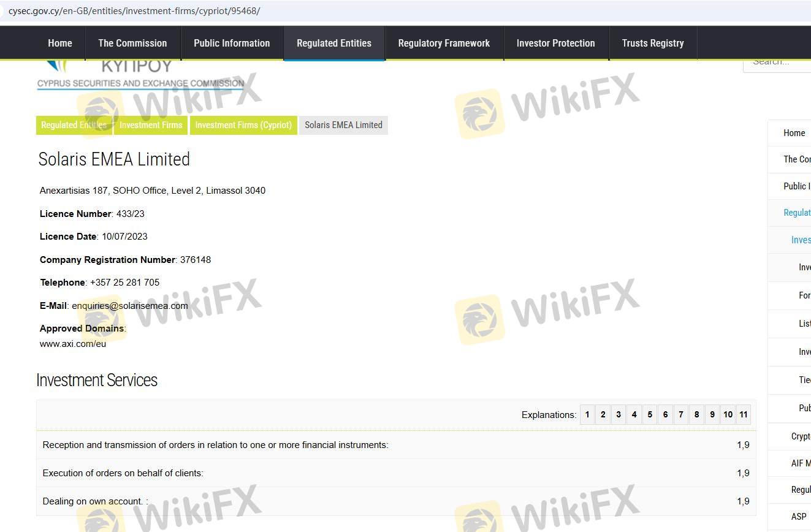This screenshot has height=532, width=811.
Task: Open the Investor Protection menu
Action: (x=555, y=43)
